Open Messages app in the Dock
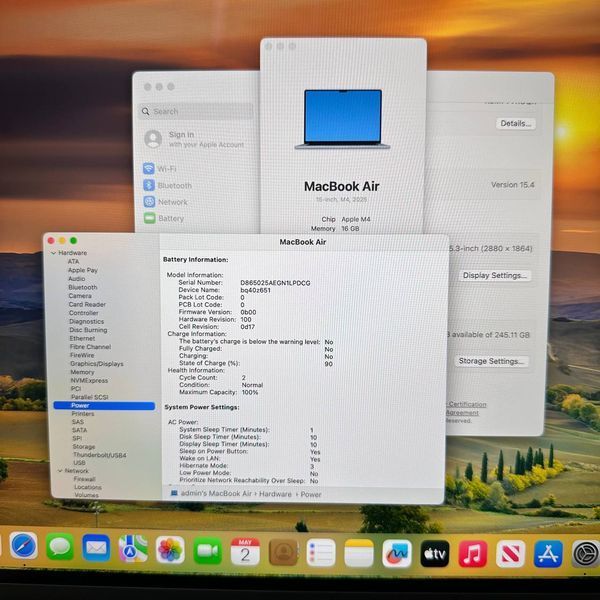Screen dimensions: 600x600 [60, 547]
